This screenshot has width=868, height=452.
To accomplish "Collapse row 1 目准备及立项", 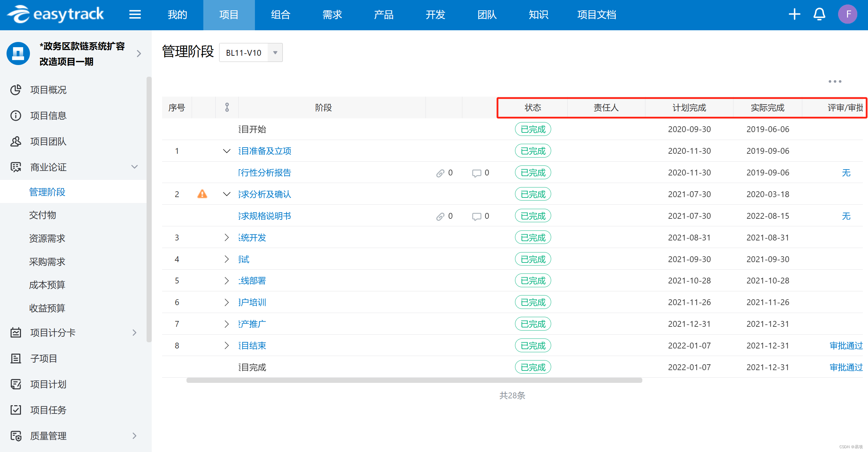I will click(x=226, y=151).
